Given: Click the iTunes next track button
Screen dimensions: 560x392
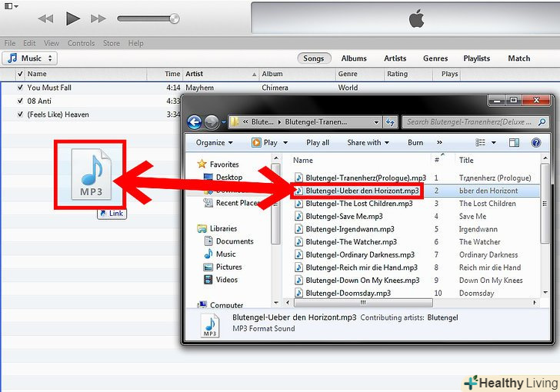Looking at the screenshot, I should point(98,18).
